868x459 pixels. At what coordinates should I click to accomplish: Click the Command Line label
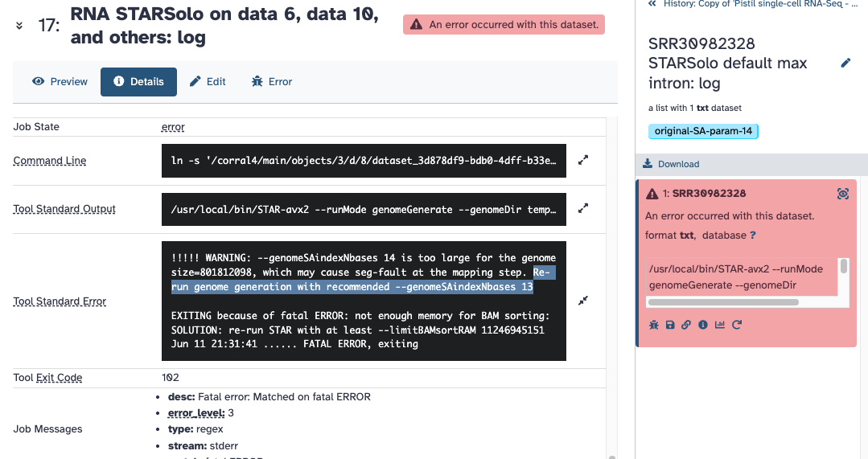tap(50, 161)
